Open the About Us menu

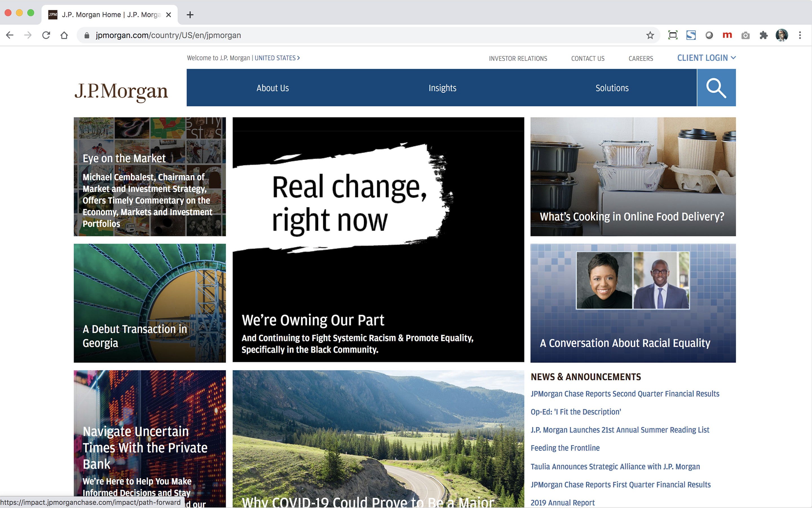(x=272, y=88)
